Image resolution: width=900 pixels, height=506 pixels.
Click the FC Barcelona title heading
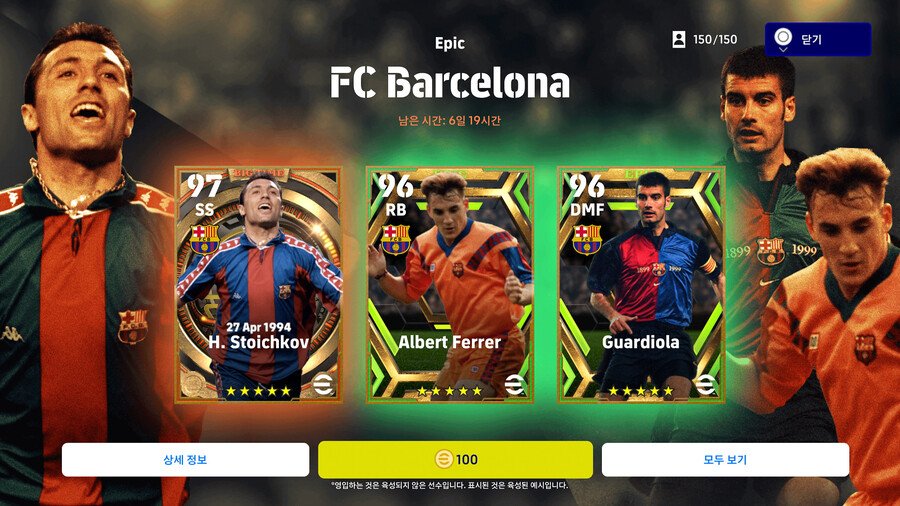click(x=450, y=83)
